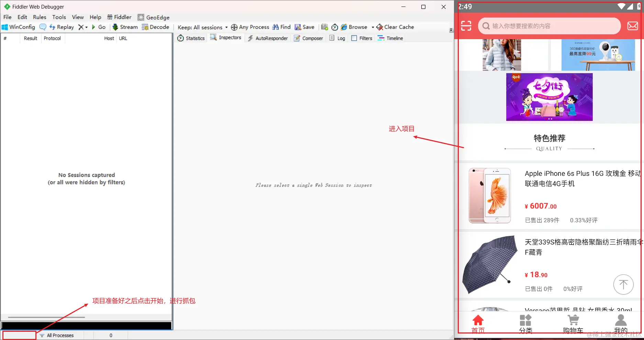Switch to the Inspectors tab
This screenshot has width=644, height=340.
click(226, 38)
